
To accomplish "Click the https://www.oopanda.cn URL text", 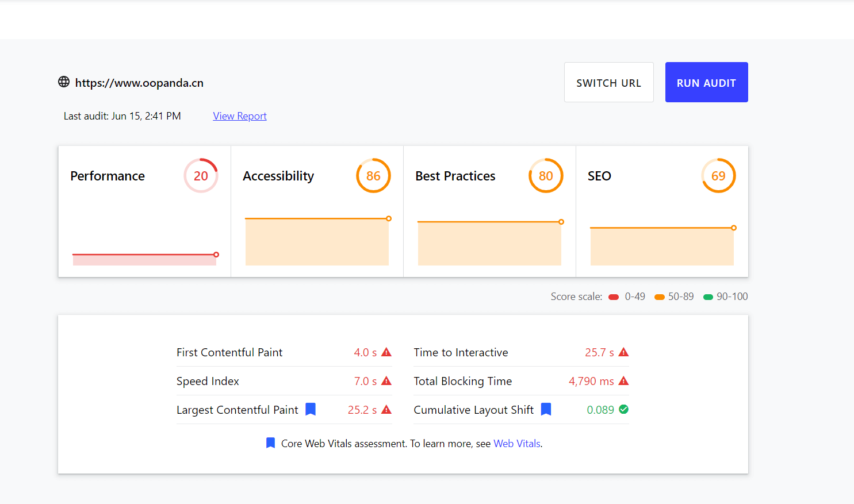I will coord(139,83).
